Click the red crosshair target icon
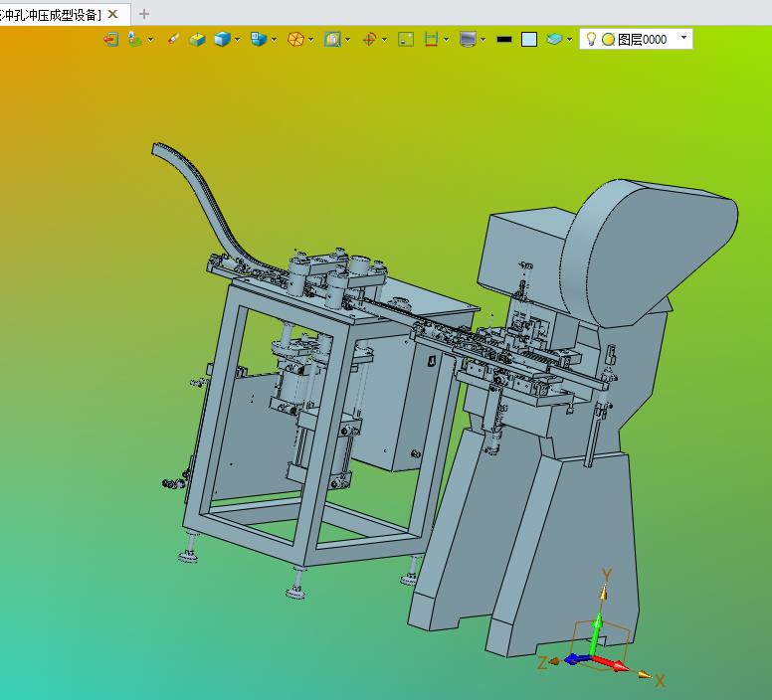Viewport: 772px width, 700px height. tap(369, 39)
